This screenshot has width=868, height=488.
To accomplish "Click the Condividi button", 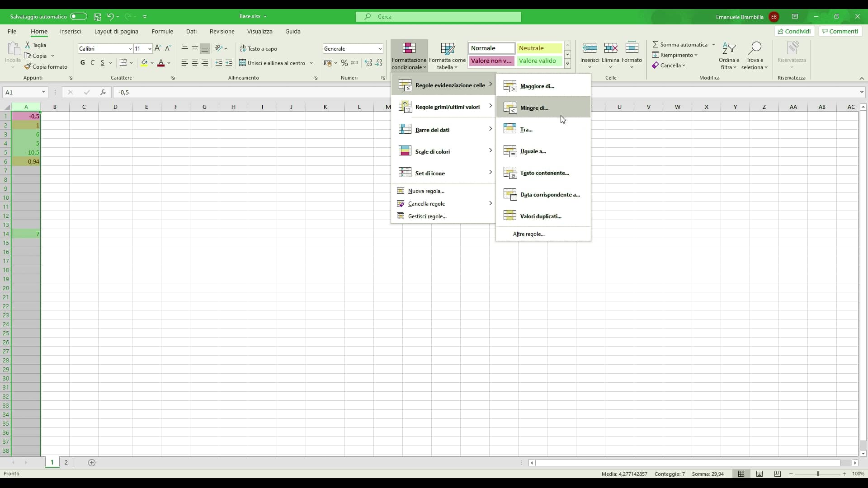I will 794,31.
